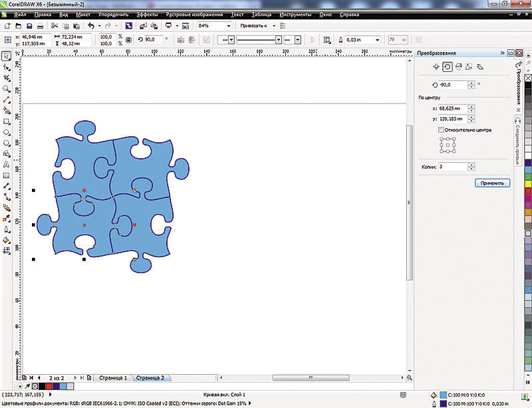
Task: Select the Smart Fill tool
Action: tap(7, 110)
